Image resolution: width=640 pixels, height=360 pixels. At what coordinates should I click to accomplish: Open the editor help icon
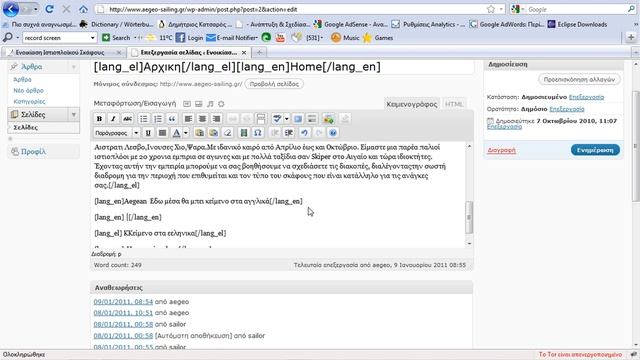point(333,133)
